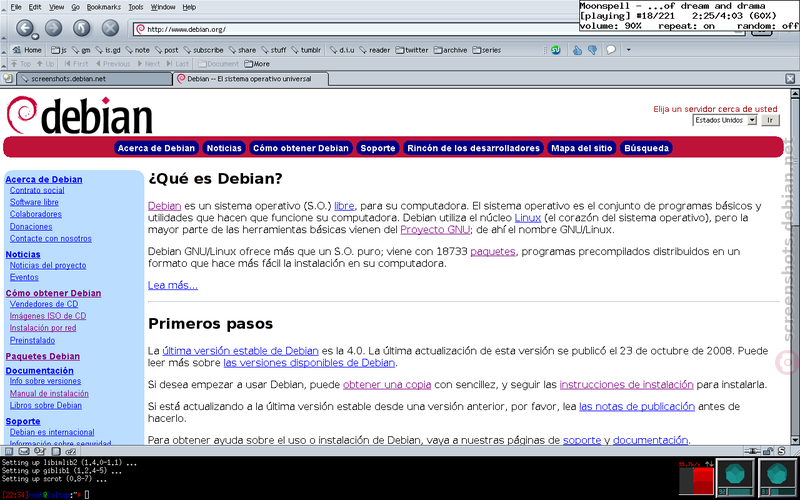Expand the 'series' bookmark folder
This screenshot has width=800, height=500.
tap(486, 50)
